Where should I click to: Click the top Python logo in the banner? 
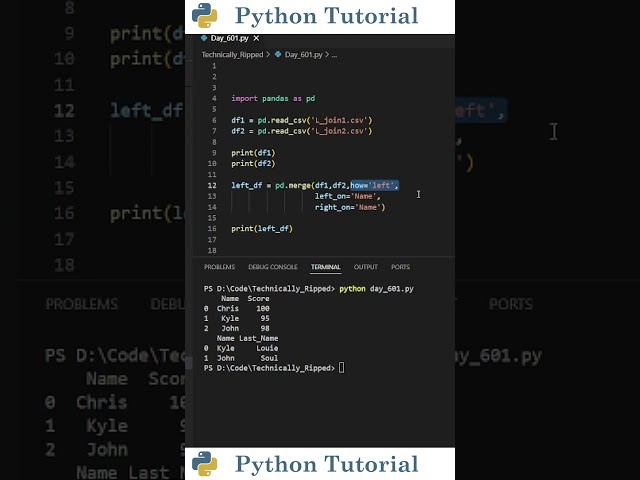pos(204,16)
